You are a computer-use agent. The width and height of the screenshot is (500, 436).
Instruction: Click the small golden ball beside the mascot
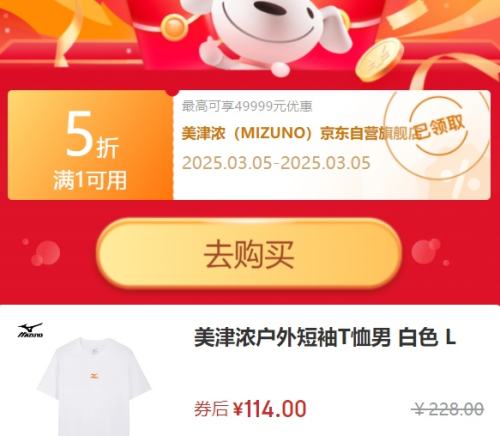point(173,28)
